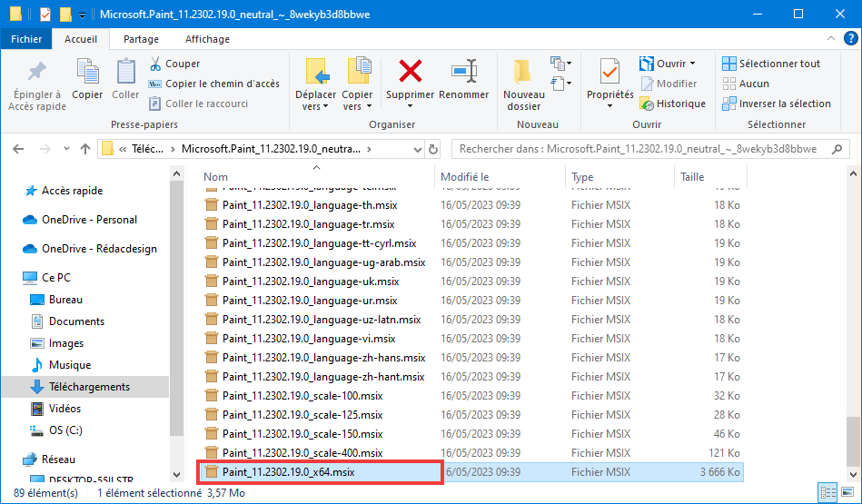Switch to the Affichage tab
The image size is (862, 504).
[207, 39]
